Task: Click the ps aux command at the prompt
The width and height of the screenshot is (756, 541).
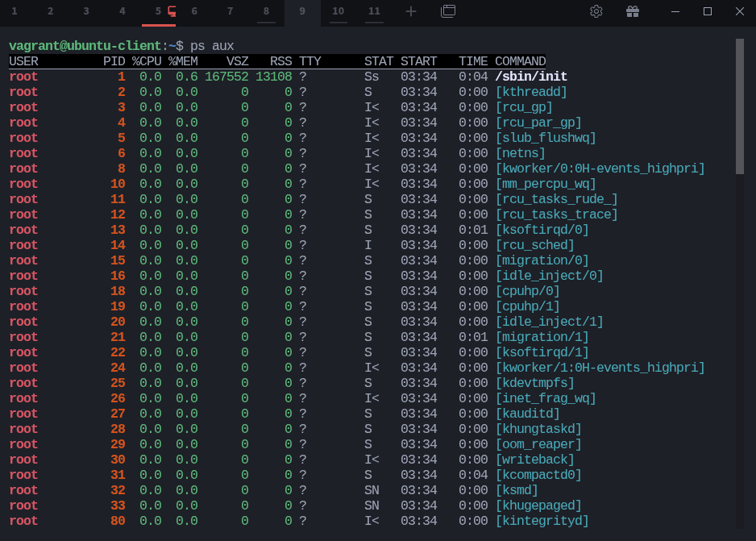Action: [211, 45]
